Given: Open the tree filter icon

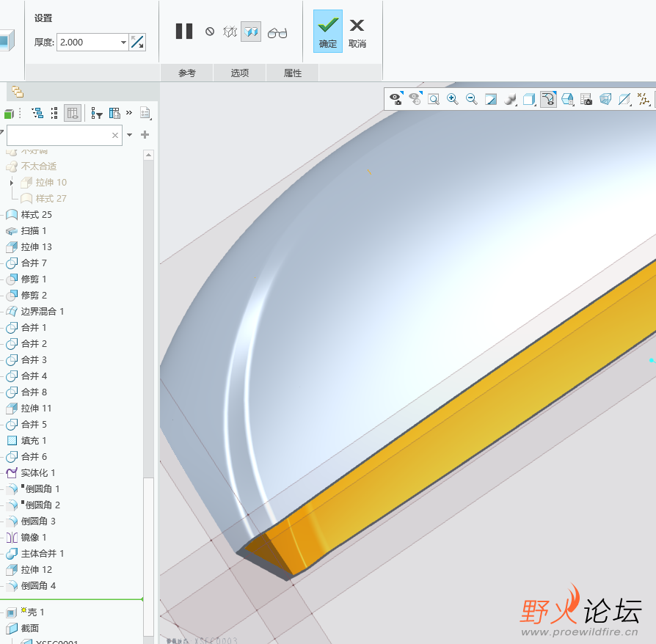Looking at the screenshot, I should tap(97, 113).
